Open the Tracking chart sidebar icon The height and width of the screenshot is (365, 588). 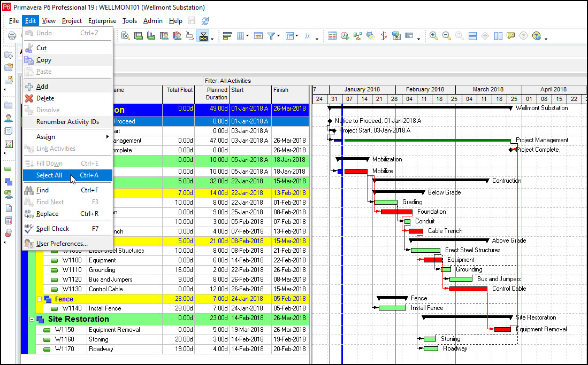pos(8,144)
